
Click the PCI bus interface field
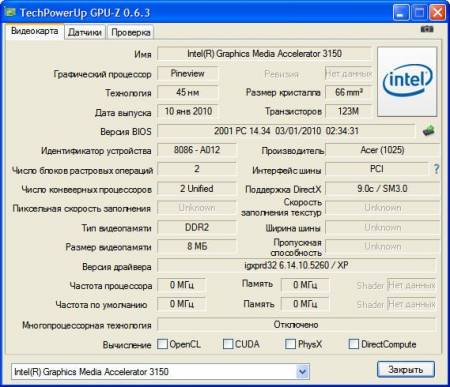pyautogui.click(x=377, y=169)
